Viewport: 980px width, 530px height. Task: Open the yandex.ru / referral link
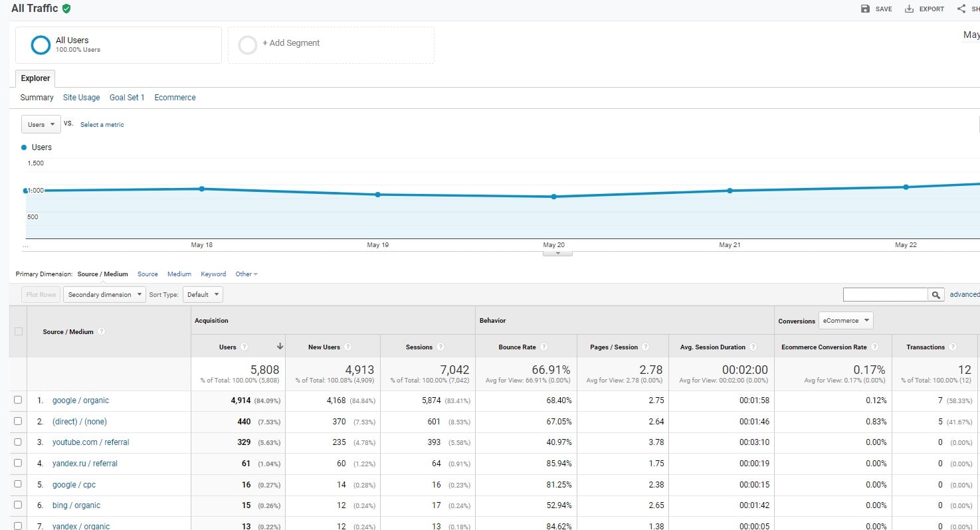(x=84, y=463)
